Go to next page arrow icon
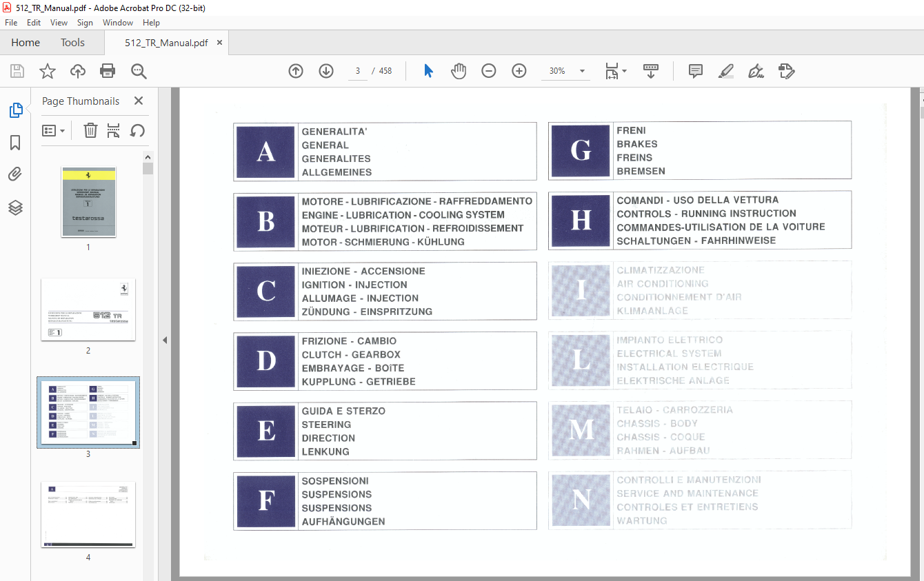The image size is (924, 581). [x=326, y=71]
